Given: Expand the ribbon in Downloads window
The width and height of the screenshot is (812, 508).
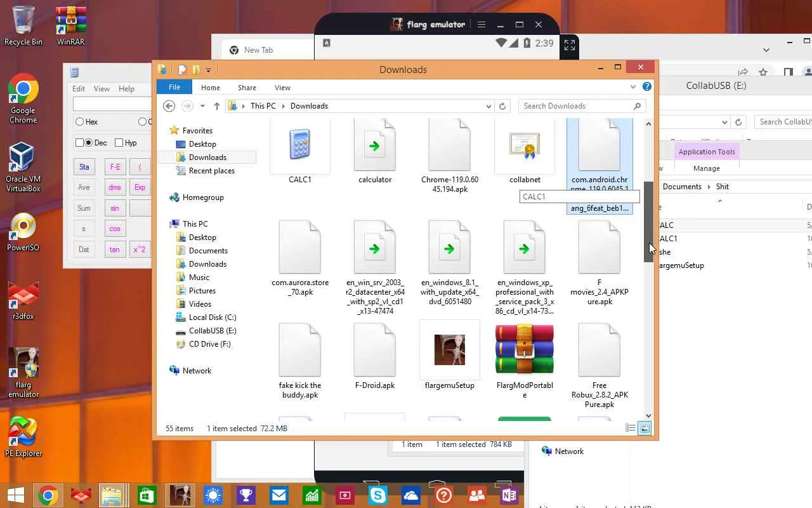Looking at the screenshot, I should (633, 87).
